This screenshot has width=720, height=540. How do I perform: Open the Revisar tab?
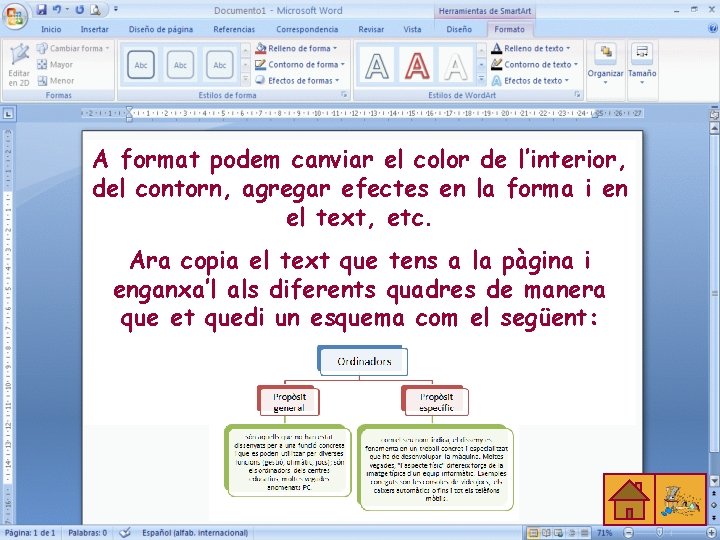(371, 29)
